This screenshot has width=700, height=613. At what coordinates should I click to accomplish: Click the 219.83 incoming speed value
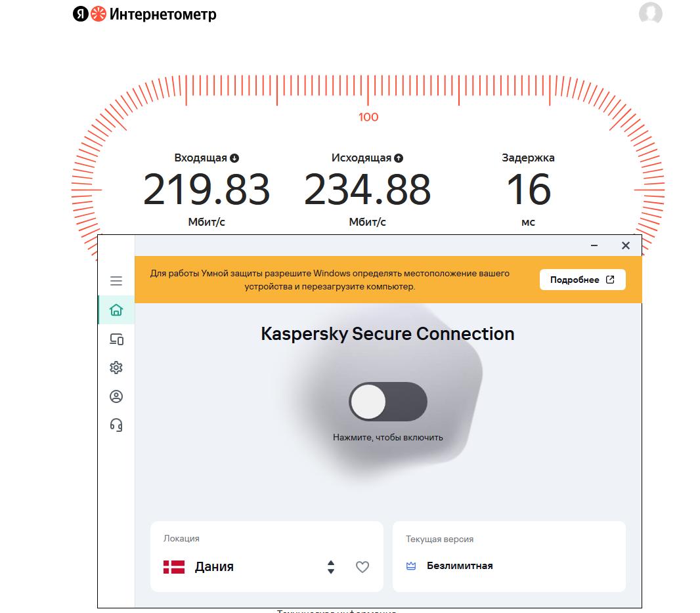click(207, 190)
